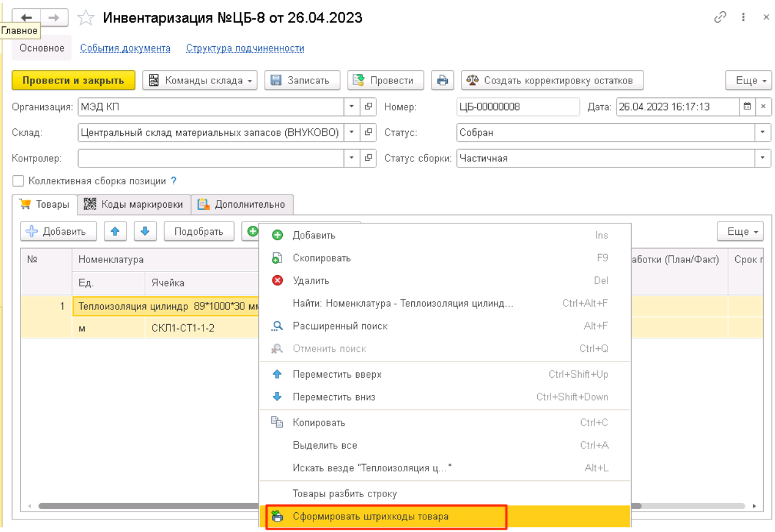Open the Структура подчиненности link
The height and width of the screenshot is (532, 775).
pos(245,48)
